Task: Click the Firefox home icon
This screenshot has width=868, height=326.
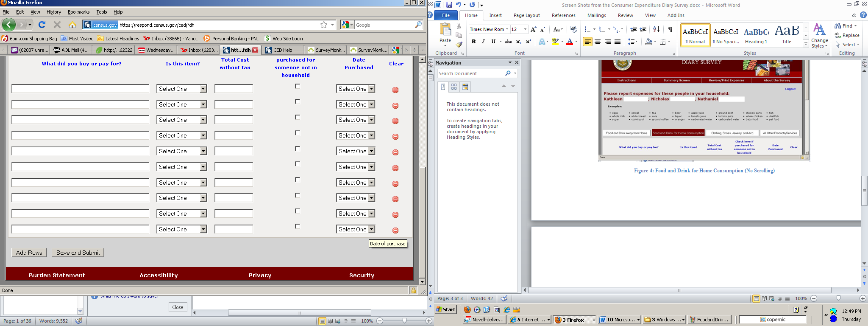Action: click(72, 25)
